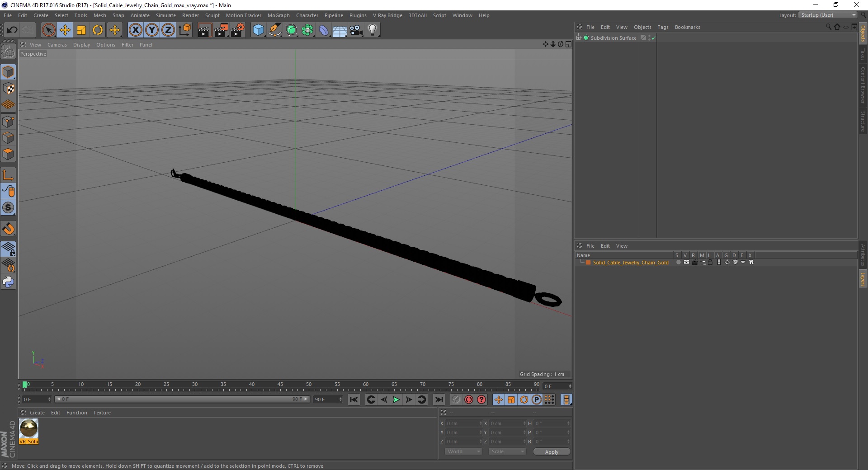Screen dimensions: 868x470
Task: Click Make Editable icon in left palette
Action: click(8, 52)
